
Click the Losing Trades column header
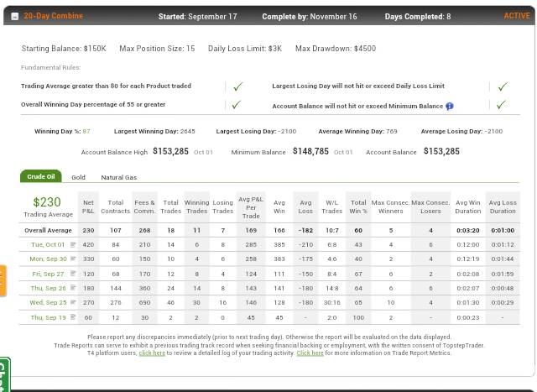[x=222, y=207]
